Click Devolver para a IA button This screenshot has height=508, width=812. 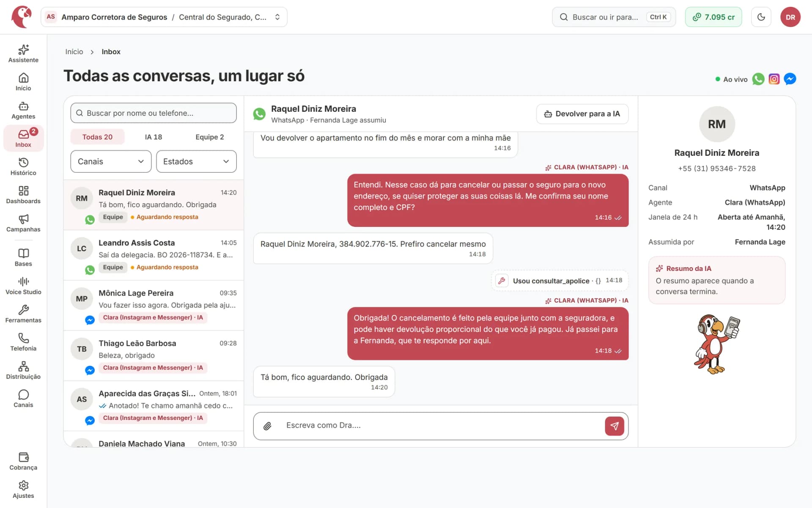click(x=582, y=114)
